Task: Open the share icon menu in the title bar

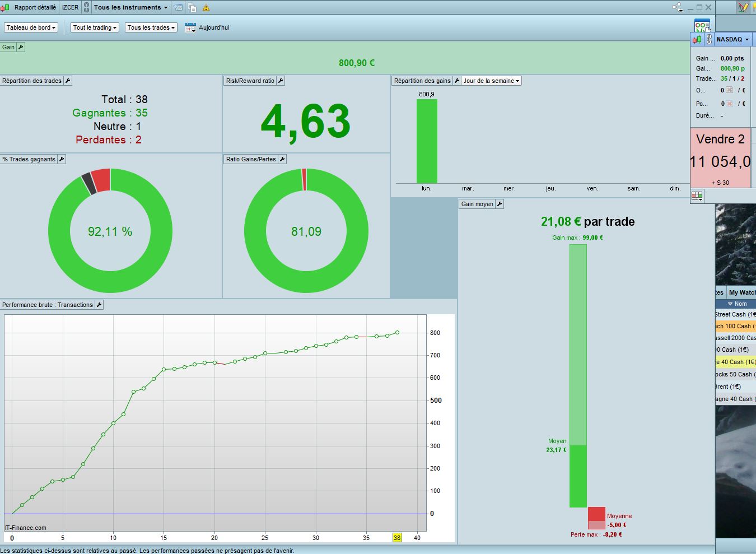Action: coord(678,7)
